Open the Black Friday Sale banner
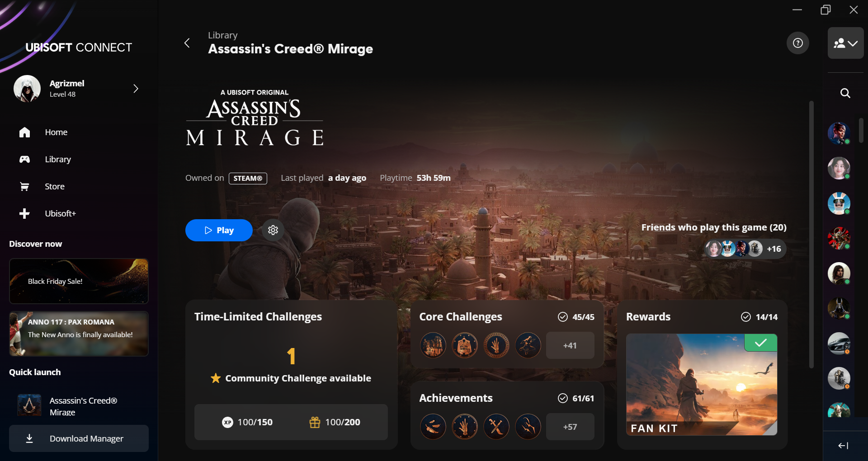Viewport: 868px width, 461px height. coord(79,281)
